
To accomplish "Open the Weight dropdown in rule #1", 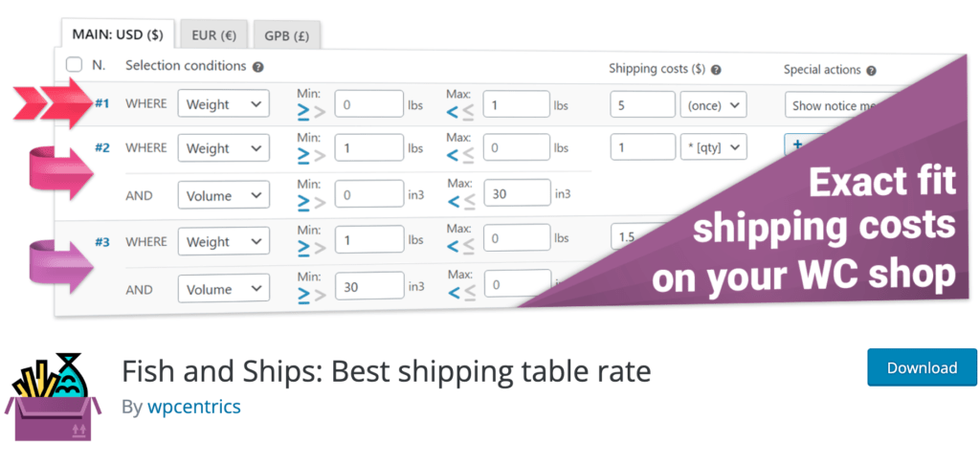I will click(x=223, y=103).
